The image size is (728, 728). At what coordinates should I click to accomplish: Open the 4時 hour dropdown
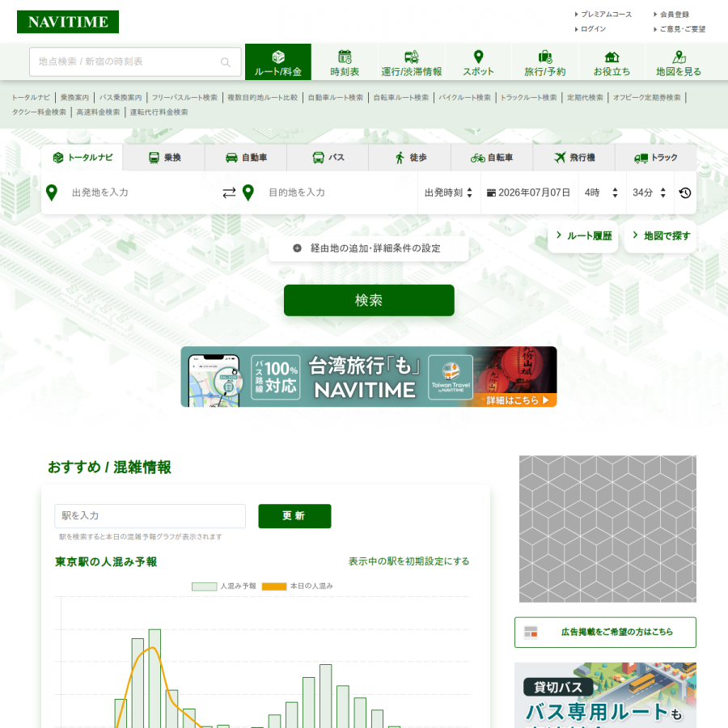[x=601, y=193]
